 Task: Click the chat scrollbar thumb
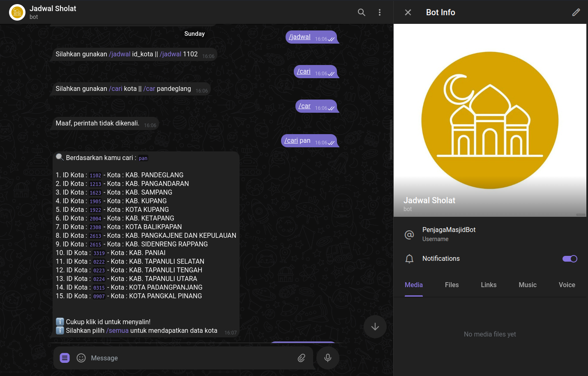[x=391, y=140]
